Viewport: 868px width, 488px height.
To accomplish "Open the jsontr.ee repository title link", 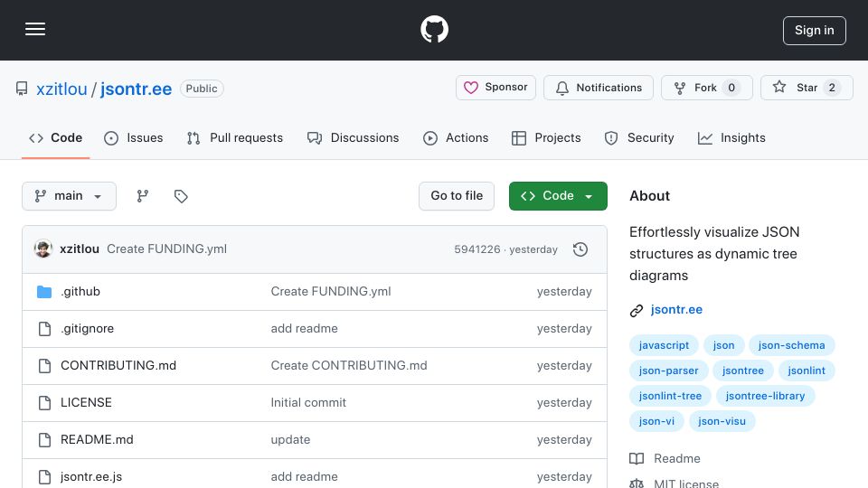I will point(137,89).
